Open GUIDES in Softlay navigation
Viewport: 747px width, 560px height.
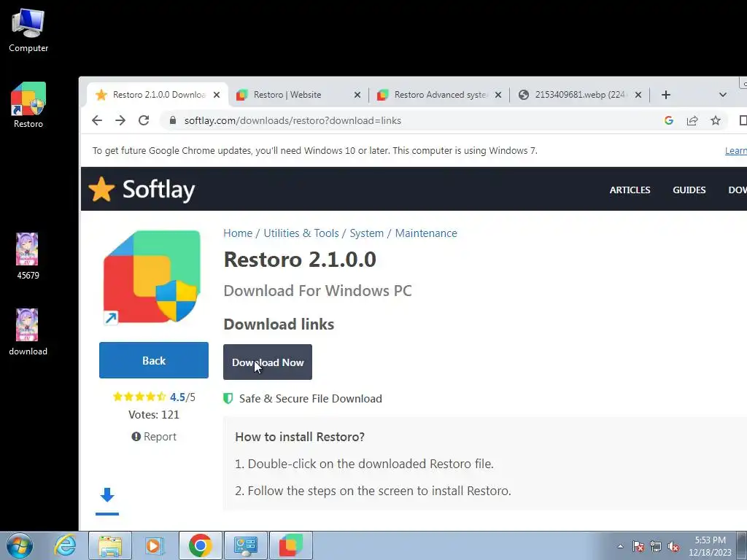point(689,190)
